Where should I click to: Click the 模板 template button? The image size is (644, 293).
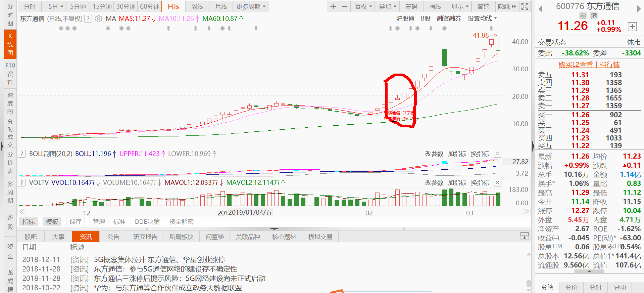tap(52, 222)
